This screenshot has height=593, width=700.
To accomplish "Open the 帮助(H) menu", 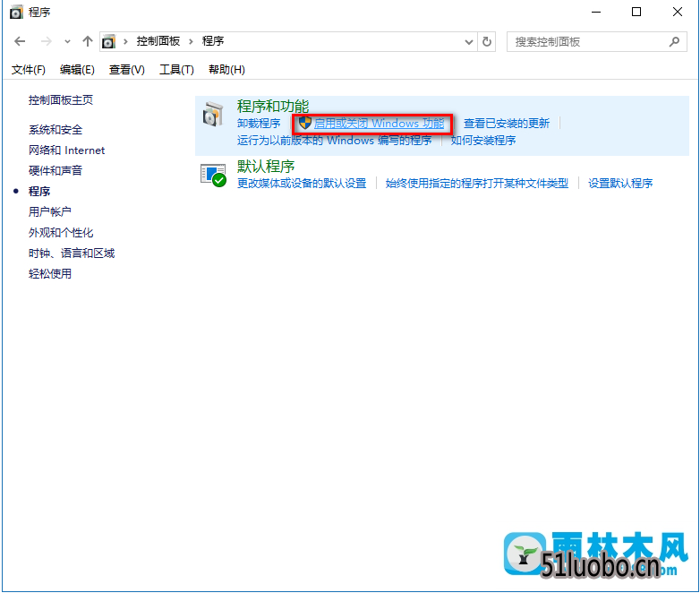I will click(x=226, y=69).
